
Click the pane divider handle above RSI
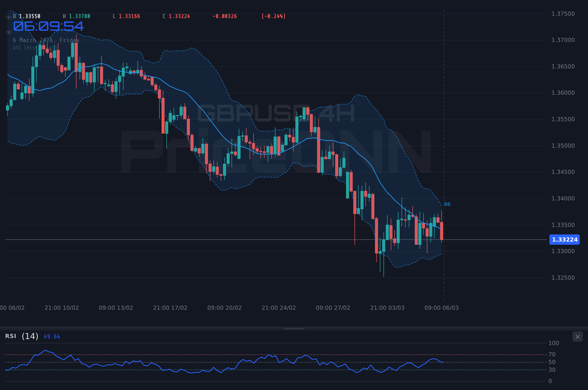[x=294, y=329]
